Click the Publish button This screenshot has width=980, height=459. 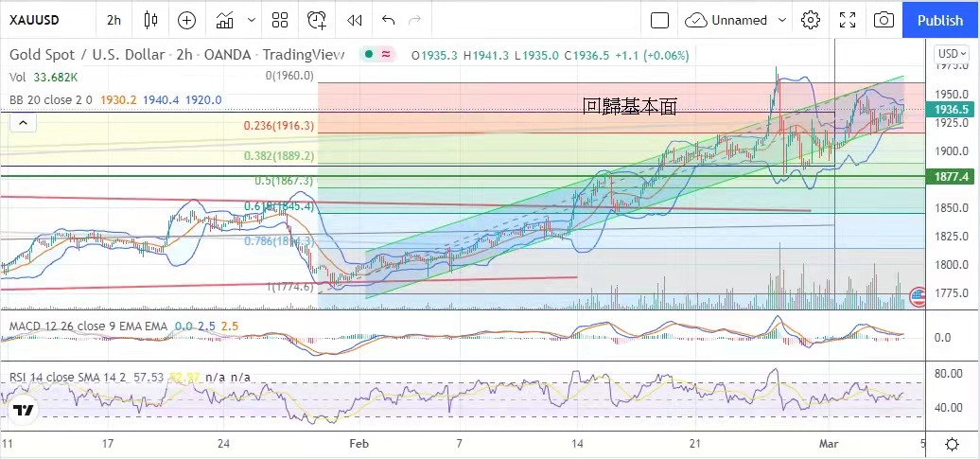click(940, 20)
